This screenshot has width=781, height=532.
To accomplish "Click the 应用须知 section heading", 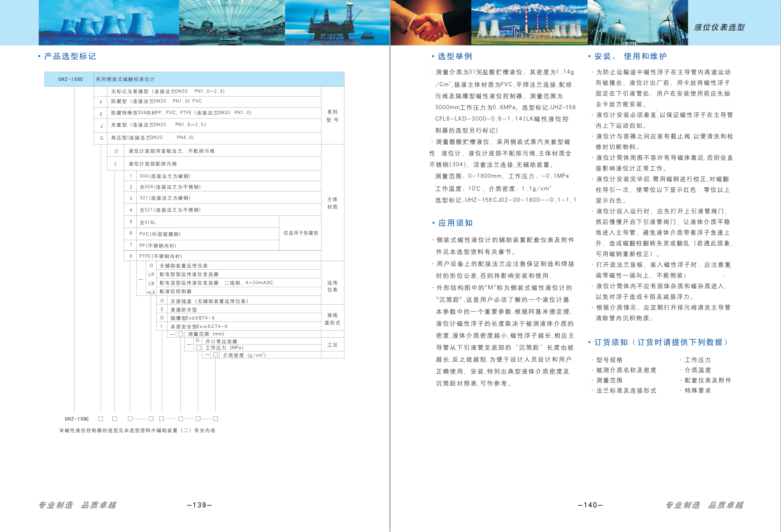I will (x=455, y=223).
